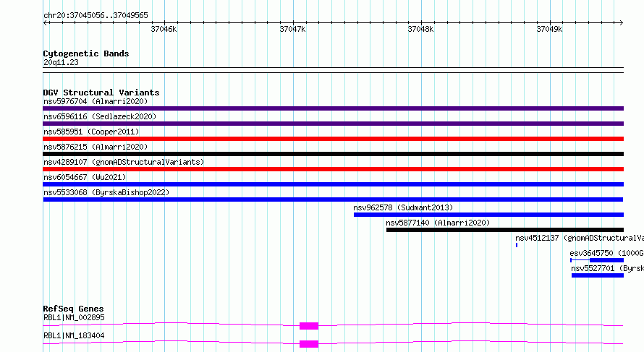644x352 pixels.
Task: Click the tiny blue nsv4512137 variant mark
Action: [517, 245]
